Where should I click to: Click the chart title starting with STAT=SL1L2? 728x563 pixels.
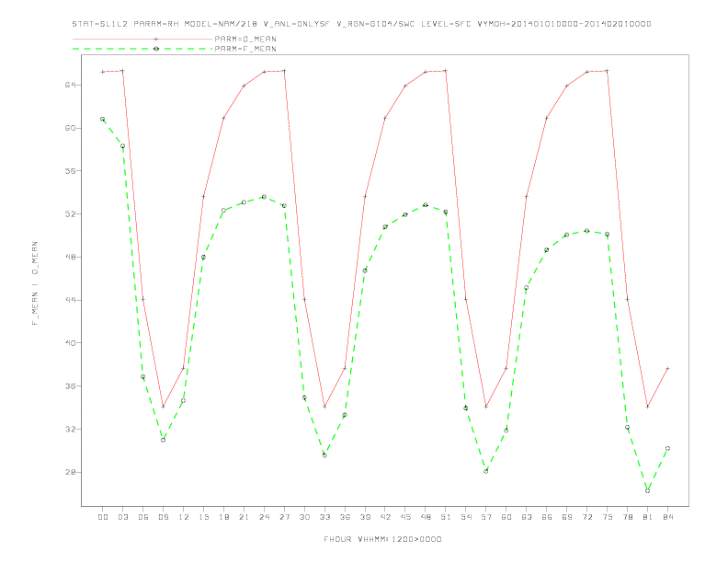(361, 24)
